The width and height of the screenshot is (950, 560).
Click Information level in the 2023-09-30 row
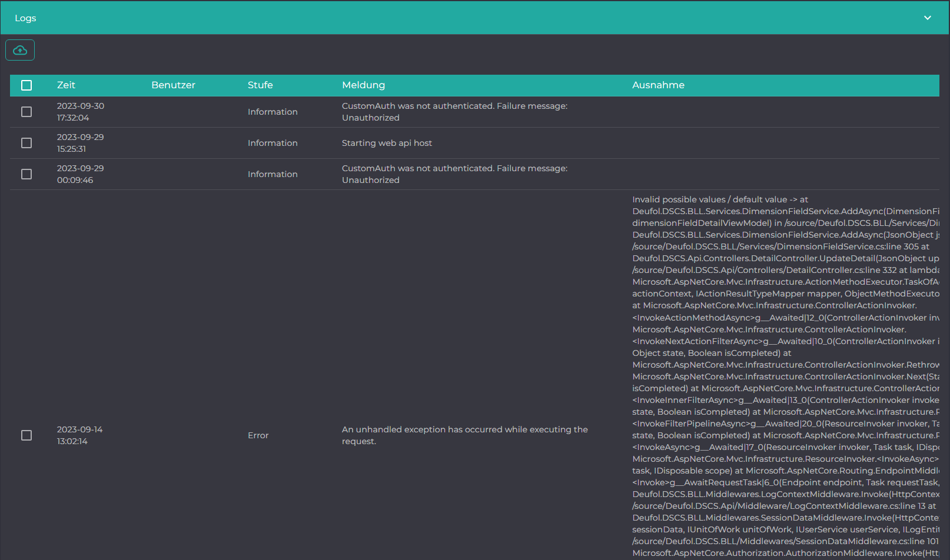point(273,112)
